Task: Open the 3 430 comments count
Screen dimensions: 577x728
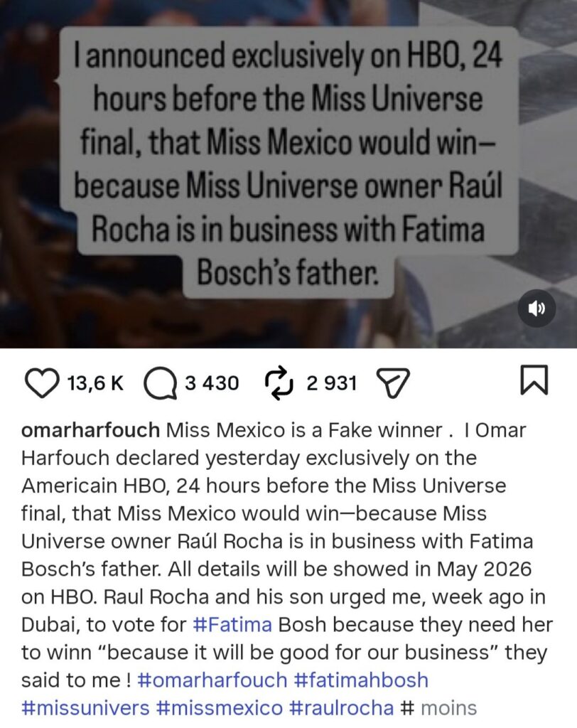Action: (212, 384)
